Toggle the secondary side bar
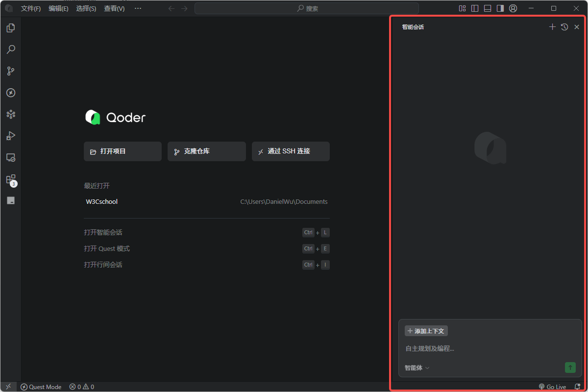 coord(500,8)
